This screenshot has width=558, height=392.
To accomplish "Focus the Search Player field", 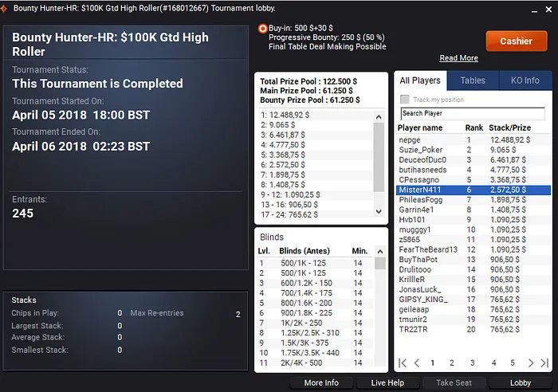I will (x=473, y=113).
